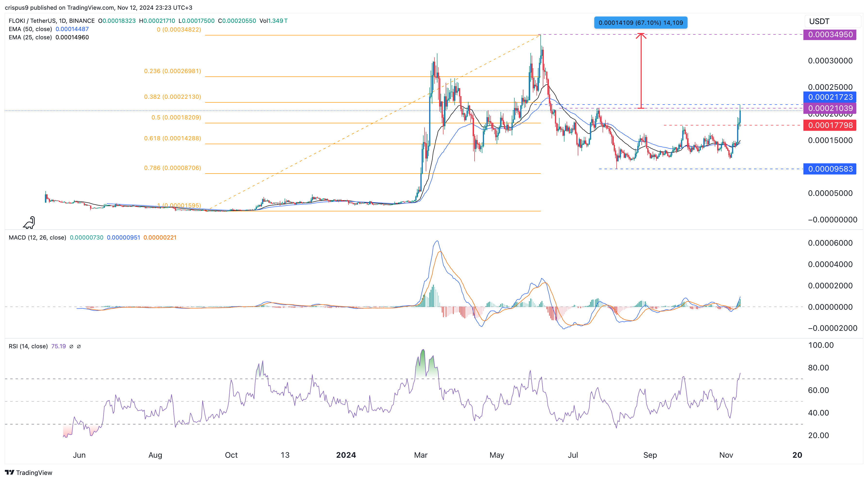
Task: Click the open price O 0.00018323
Action: click(x=117, y=21)
